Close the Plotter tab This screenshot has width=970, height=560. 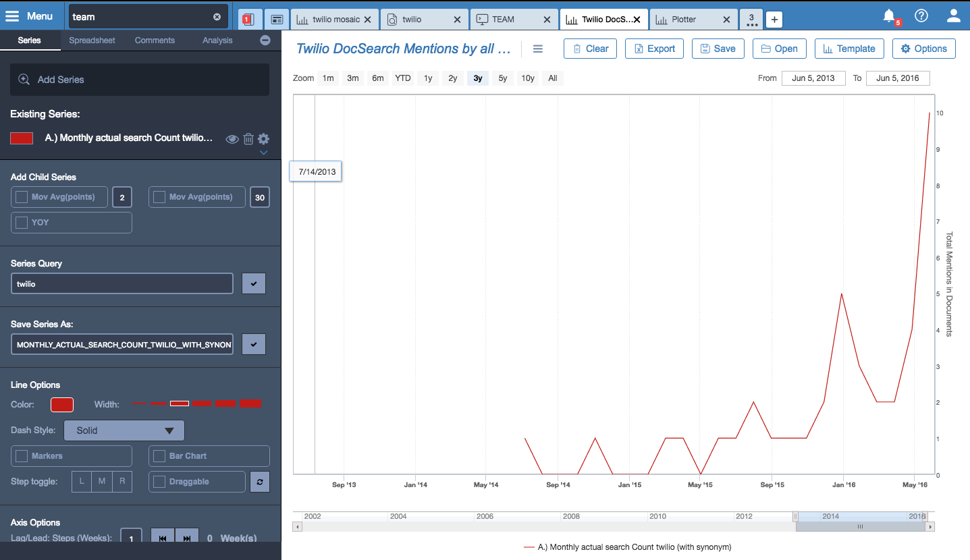point(726,20)
